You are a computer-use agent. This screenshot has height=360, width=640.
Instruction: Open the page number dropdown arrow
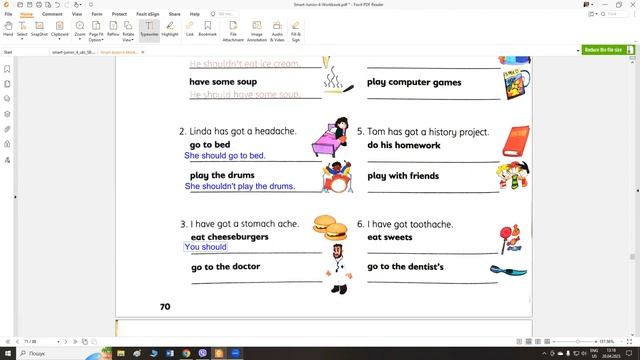(x=58, y=341)
